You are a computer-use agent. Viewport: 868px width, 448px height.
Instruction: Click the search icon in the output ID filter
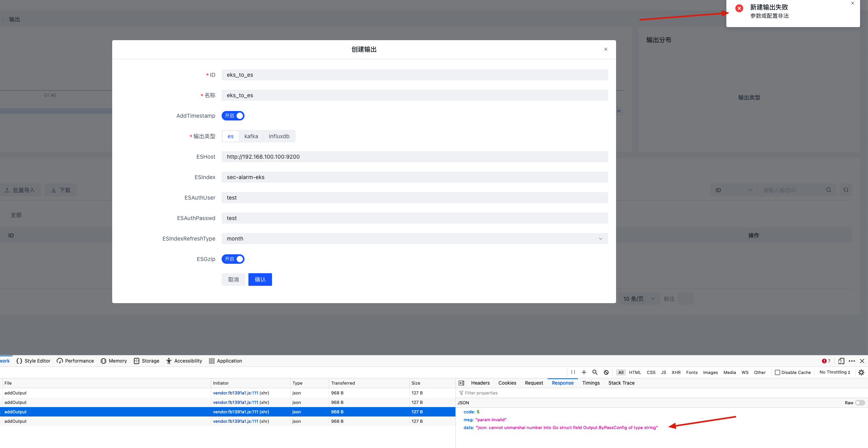pos(829,190)
